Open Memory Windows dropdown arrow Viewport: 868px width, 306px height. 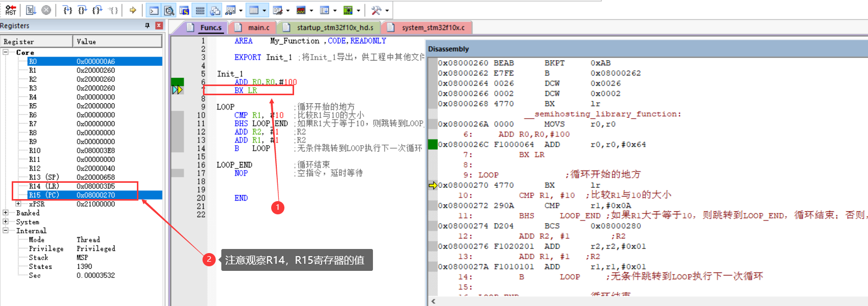coord(264,10)
